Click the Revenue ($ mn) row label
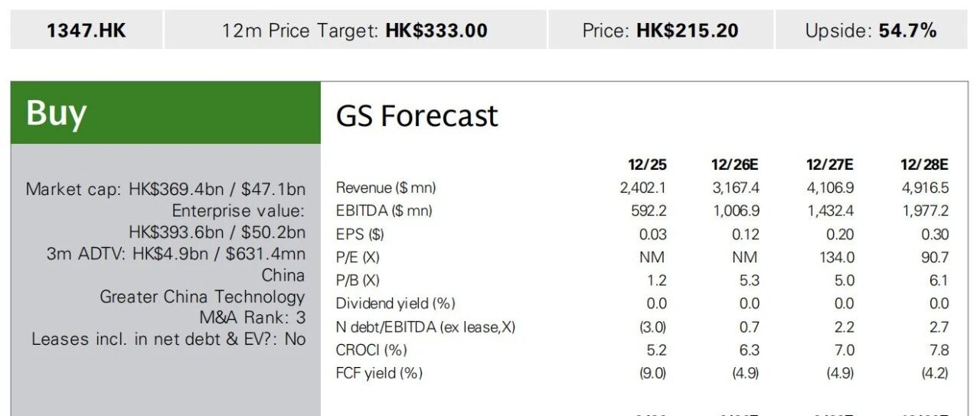The image size is (980, 416). coord(386,188)
